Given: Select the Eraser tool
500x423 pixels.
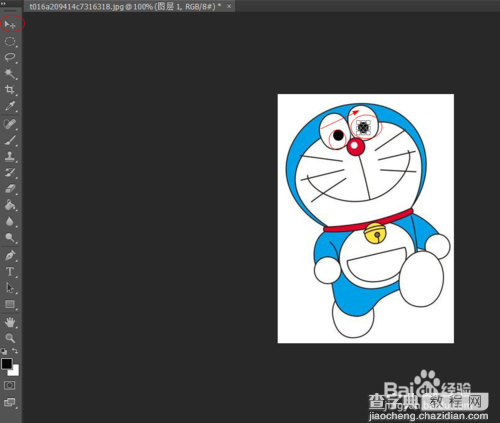Looking at the screenshot, I should point(10,189).
